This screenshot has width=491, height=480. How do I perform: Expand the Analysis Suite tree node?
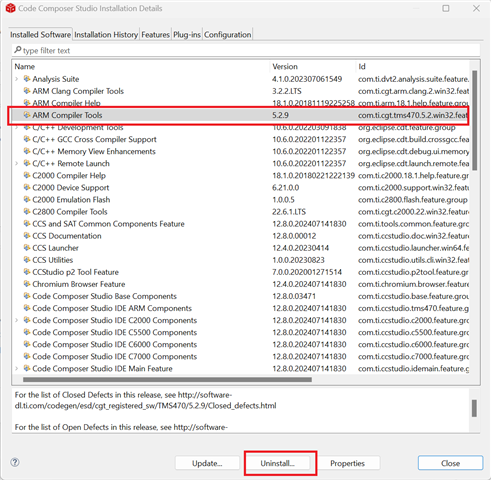coord(17,79)
